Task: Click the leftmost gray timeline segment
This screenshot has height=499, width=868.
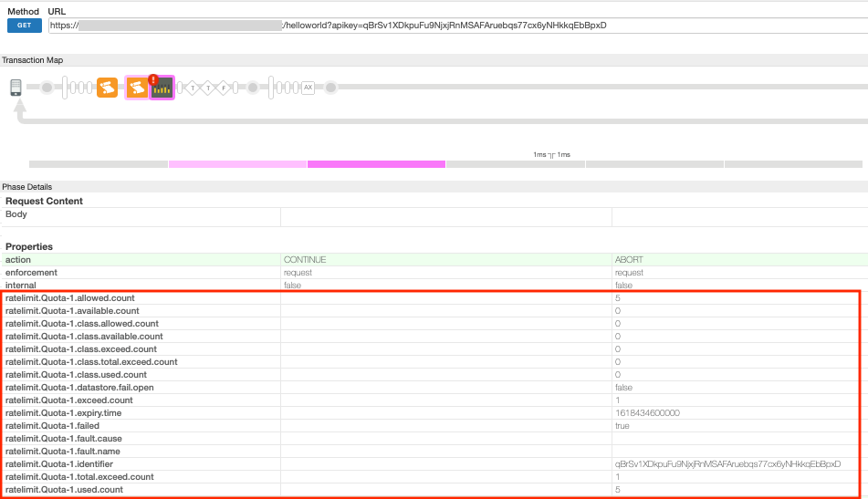Action: pyautogui.click(x=99, y=164)
